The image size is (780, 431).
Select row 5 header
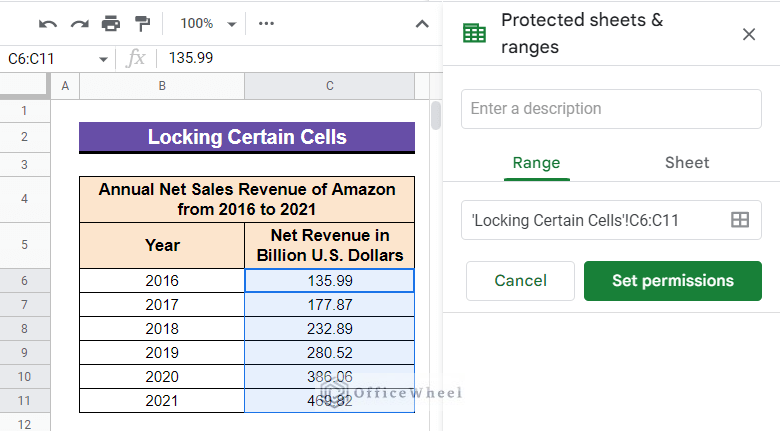coord(24,245)
